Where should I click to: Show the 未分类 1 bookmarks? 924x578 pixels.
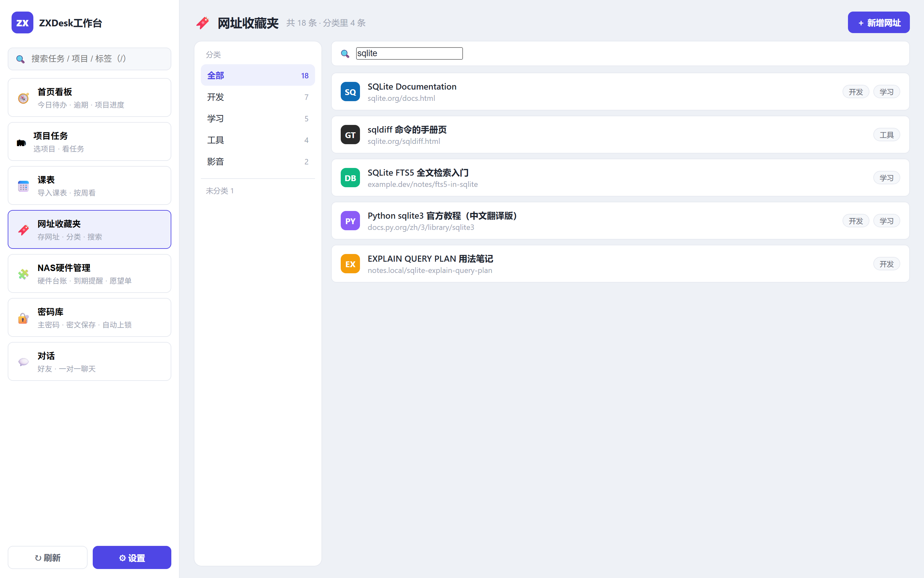pos(220,191)
